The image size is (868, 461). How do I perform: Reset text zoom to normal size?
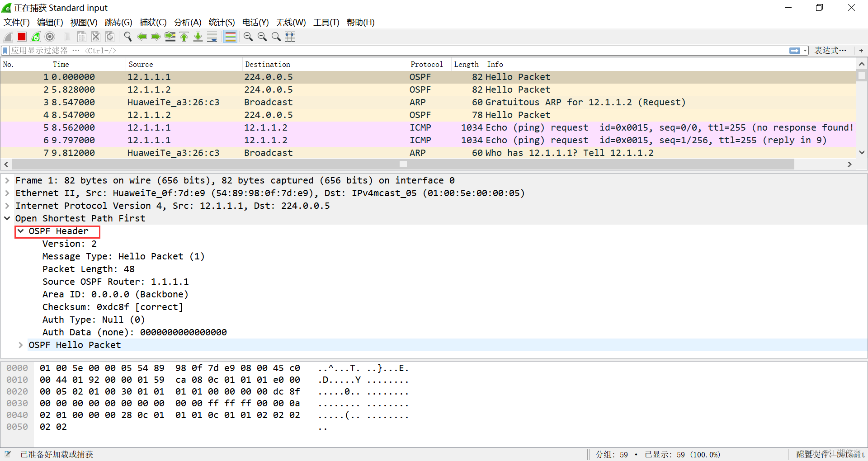[276, 37]
